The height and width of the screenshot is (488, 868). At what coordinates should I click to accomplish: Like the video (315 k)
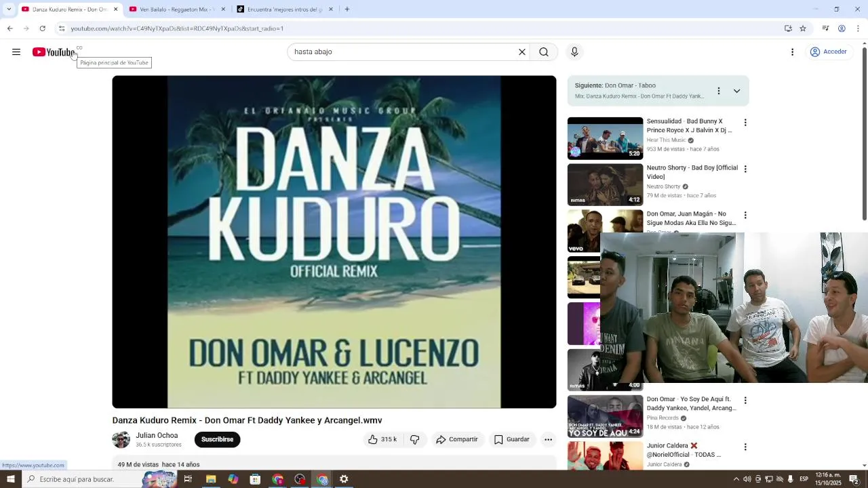382,440
